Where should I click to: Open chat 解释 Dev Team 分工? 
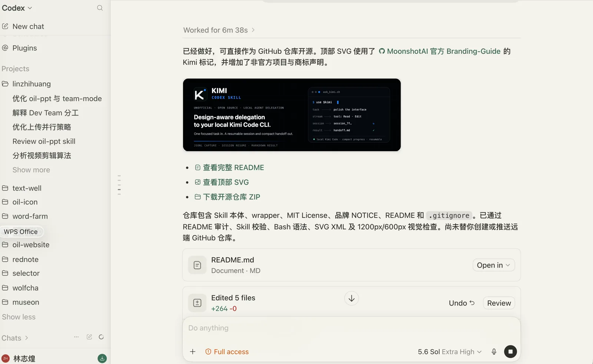click(x=46, y=113)
